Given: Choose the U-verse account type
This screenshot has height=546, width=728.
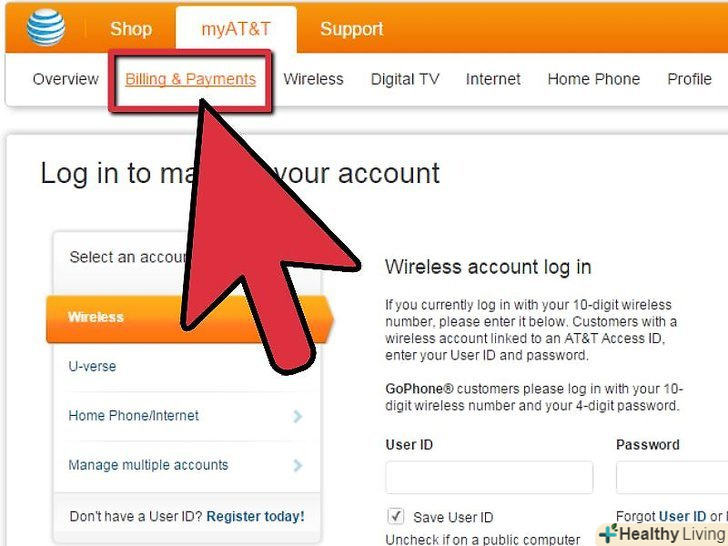Looking at the screenshot, I should tap(92, 366).
